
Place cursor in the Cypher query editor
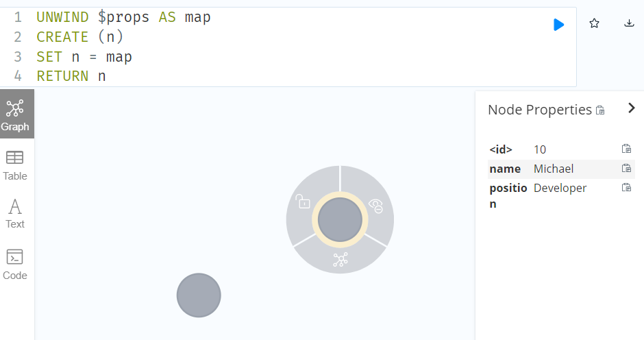pos(288,47)
